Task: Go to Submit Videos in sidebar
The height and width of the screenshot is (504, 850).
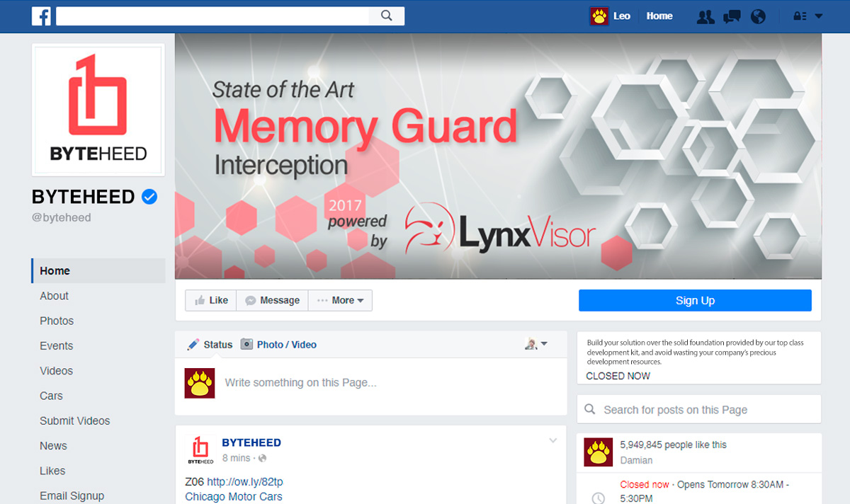Action: click(x=74, y=420)
